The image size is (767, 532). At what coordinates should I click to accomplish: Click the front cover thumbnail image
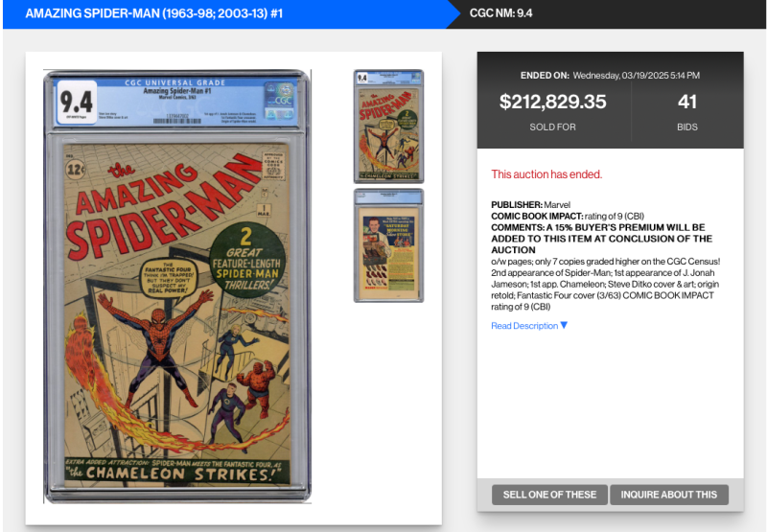(x=388, y=127)
